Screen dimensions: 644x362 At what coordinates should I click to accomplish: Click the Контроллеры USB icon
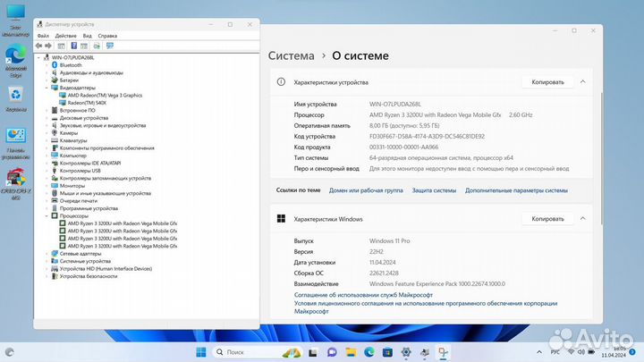click(55, 171)
